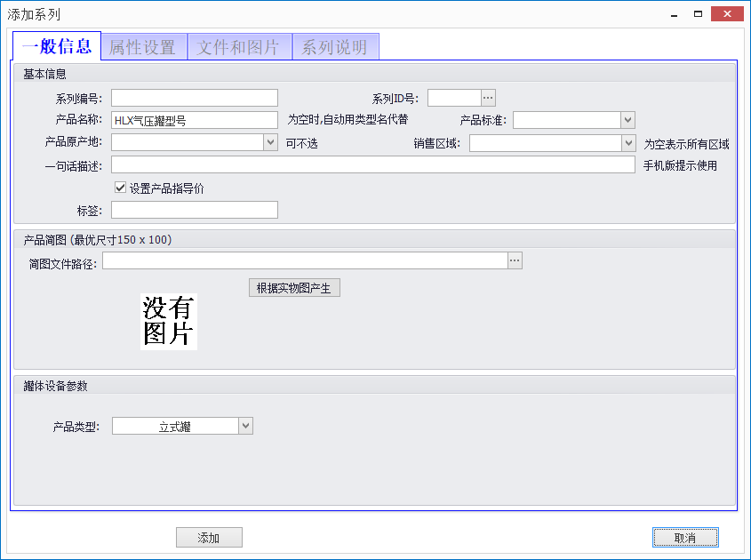Screen dimensions: 751x560
Task: Click the 产品名称 field containing HLX气压罐型号
Action: pos(194,119)
